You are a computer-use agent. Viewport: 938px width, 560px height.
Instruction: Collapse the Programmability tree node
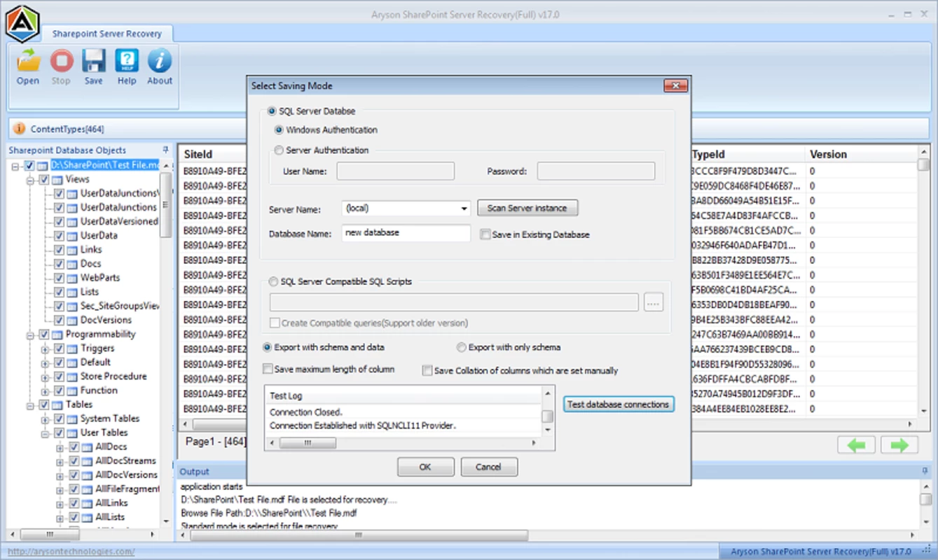[31, 335]
